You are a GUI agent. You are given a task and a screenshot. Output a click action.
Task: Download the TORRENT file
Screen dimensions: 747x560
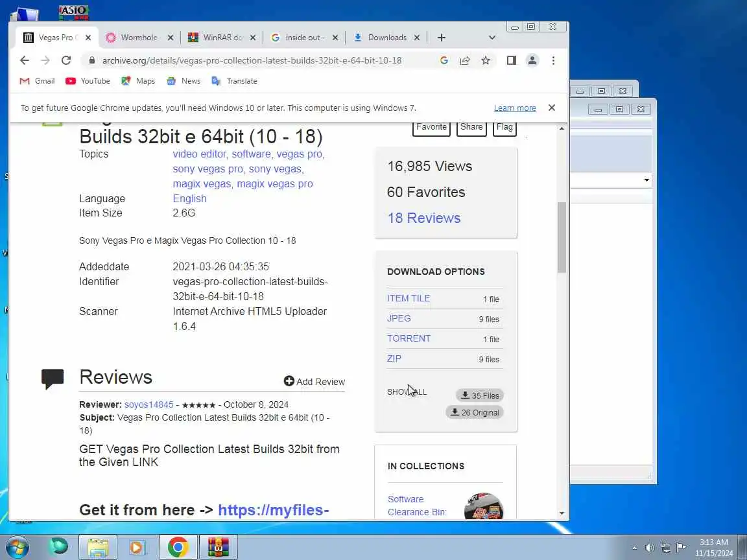(409, 338)
